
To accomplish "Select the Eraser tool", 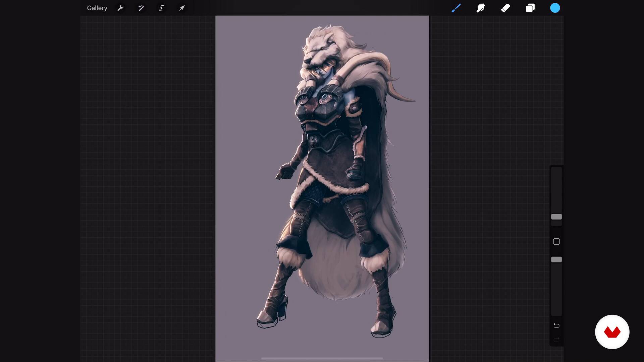I will click(x=505, y=8).
